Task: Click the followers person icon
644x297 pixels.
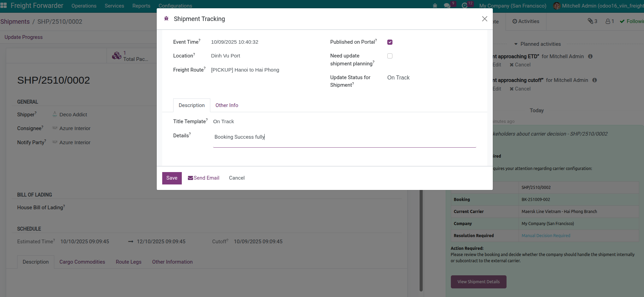Action: pyautogui.click(x=608, y=21)
